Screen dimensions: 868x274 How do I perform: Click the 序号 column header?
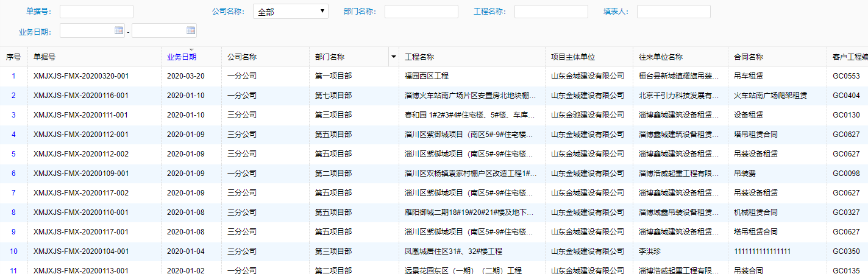(x=13, y=57)
